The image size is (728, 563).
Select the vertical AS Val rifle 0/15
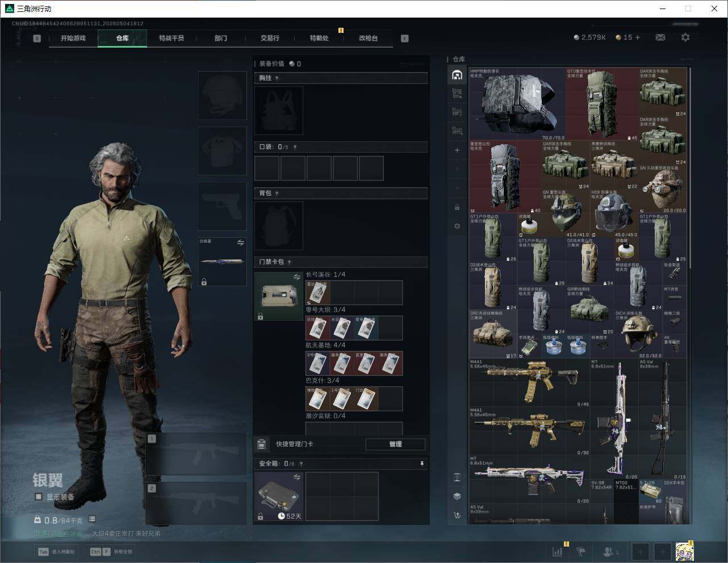(663, 419)
